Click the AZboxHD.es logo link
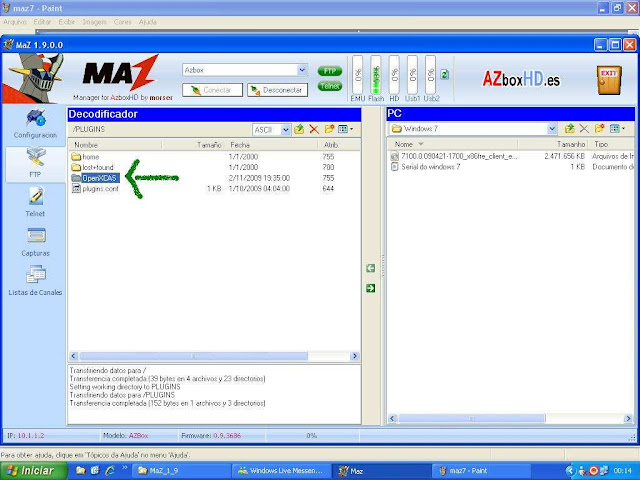Image resolution: width=640 pixels, height=480 pixels. click(x=521, y=79)
